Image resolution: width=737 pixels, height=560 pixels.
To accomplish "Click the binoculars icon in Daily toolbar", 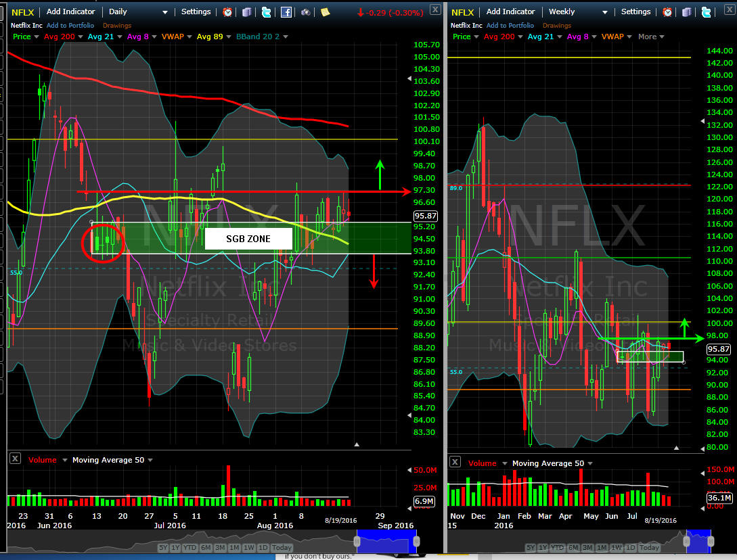I will pos(306,12).
